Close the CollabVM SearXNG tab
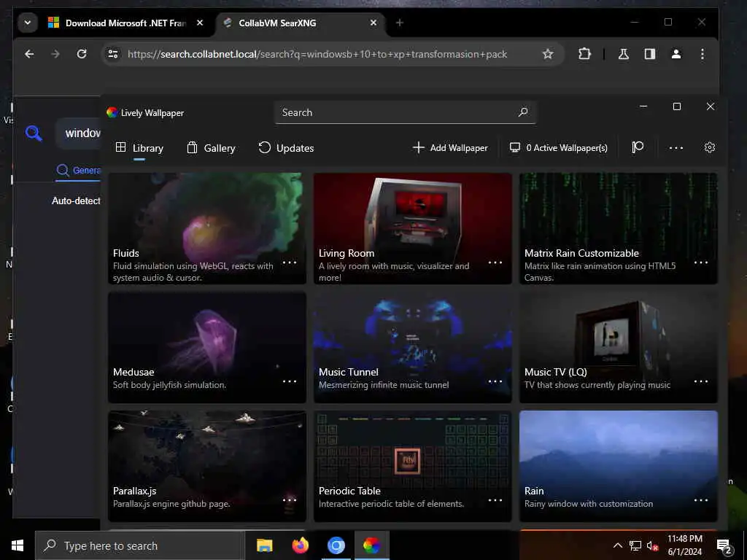This screenshot has width=747, height=560. click(373, 23)
